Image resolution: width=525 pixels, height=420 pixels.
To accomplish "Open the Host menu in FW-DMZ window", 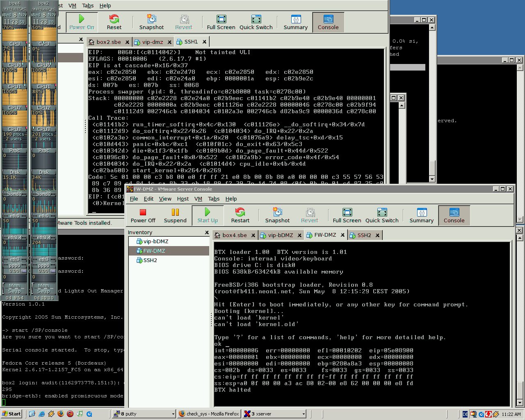I will click(183, 199).
